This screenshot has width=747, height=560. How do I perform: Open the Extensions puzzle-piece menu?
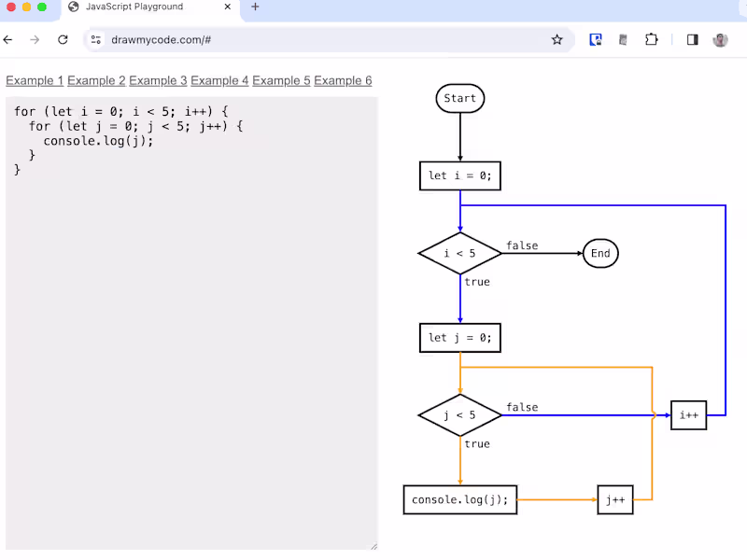651,40
